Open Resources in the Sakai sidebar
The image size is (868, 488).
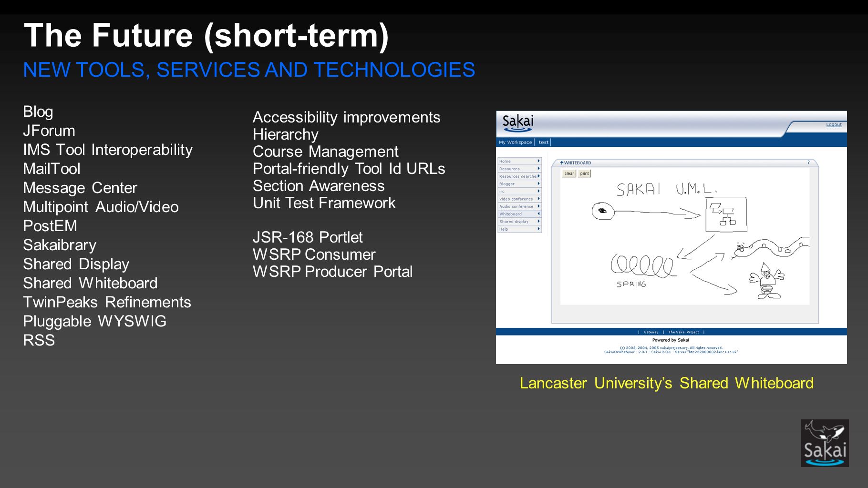coord(519,169)
